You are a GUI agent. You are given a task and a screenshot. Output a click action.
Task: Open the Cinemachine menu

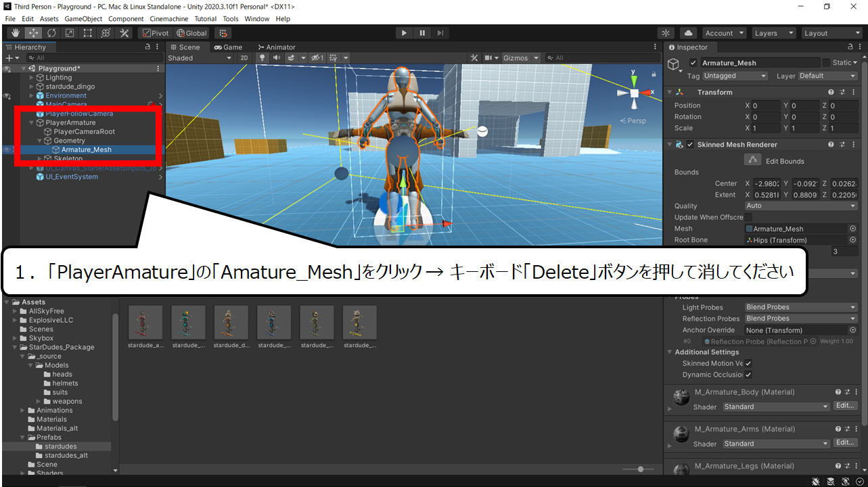click(x=168, y=19)
